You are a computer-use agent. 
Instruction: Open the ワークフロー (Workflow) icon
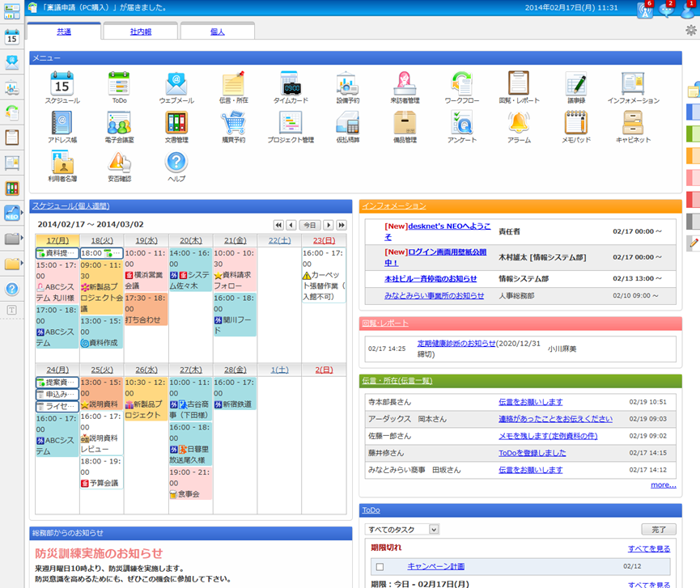click(x=463, y=83)
